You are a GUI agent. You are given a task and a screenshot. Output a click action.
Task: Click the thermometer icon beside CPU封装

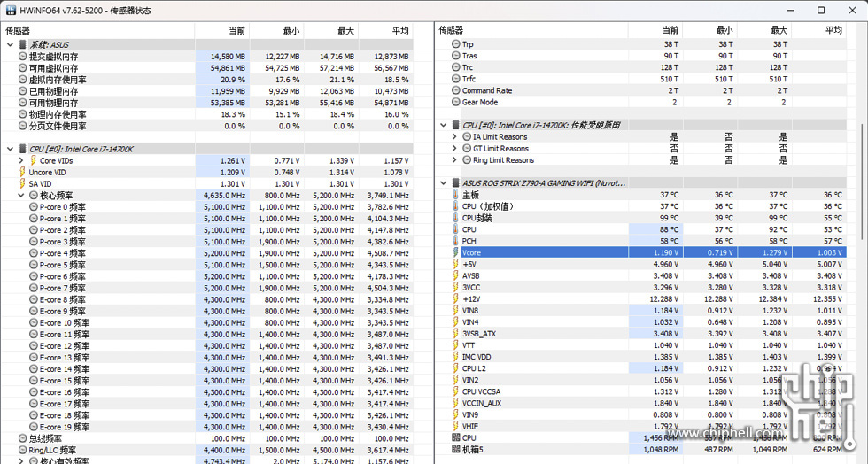click(x=455, y=218)
